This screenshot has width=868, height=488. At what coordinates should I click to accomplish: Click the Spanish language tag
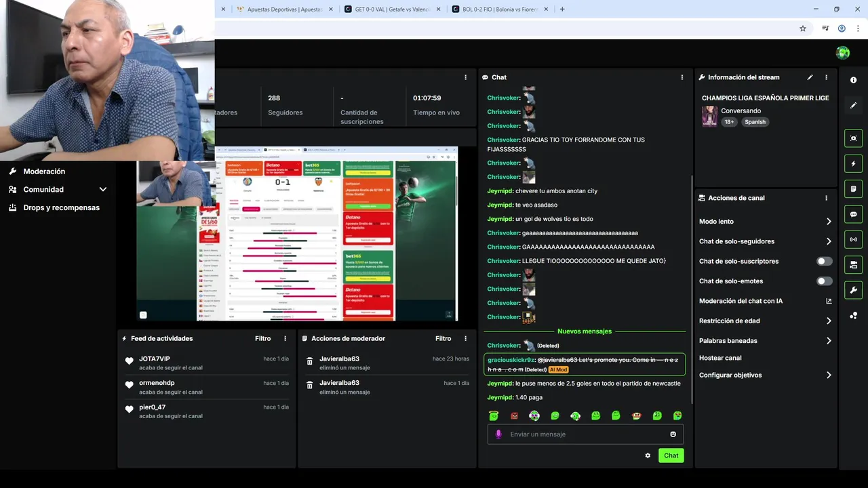pos(755,122)
